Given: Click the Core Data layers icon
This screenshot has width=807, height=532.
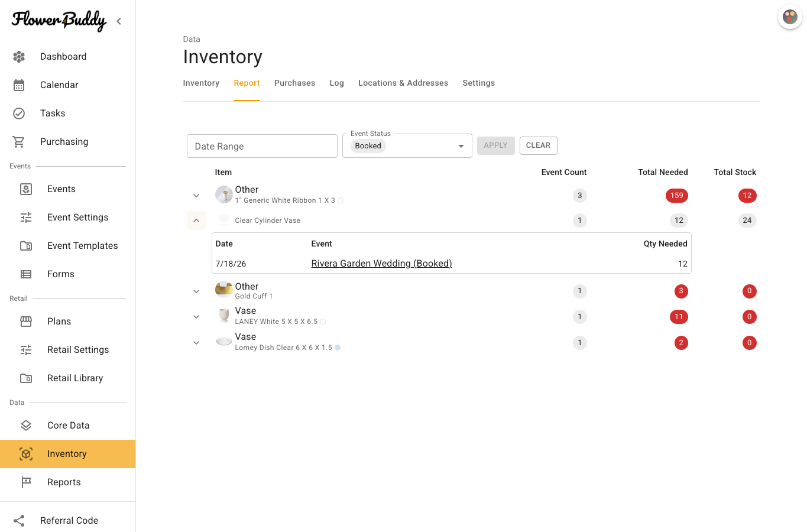Looking at the screenshot, I should [x=26, y=426].
